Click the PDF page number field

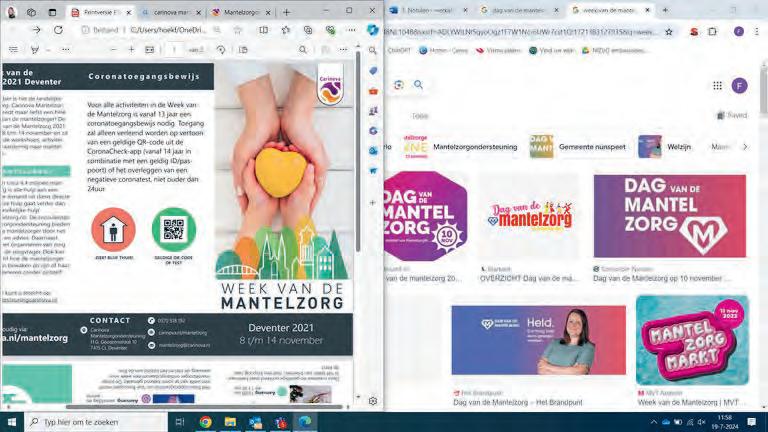pyautogui.click(x=174, y=50)
